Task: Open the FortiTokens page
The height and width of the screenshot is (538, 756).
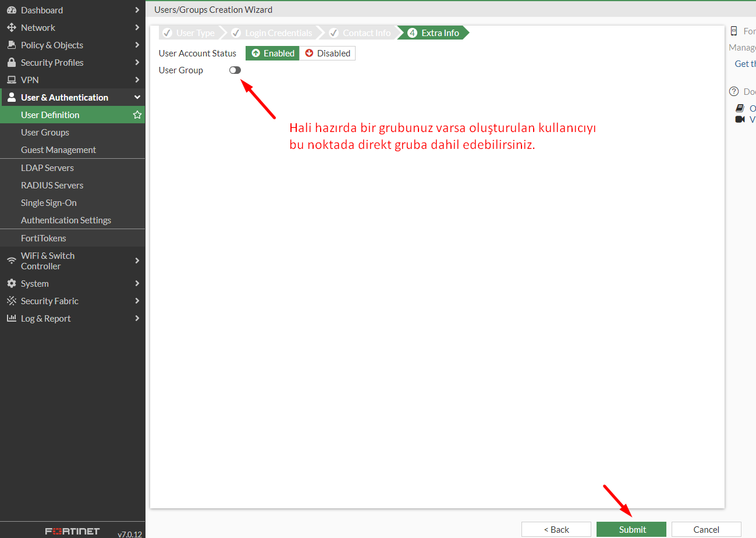Action: point(44,238)
